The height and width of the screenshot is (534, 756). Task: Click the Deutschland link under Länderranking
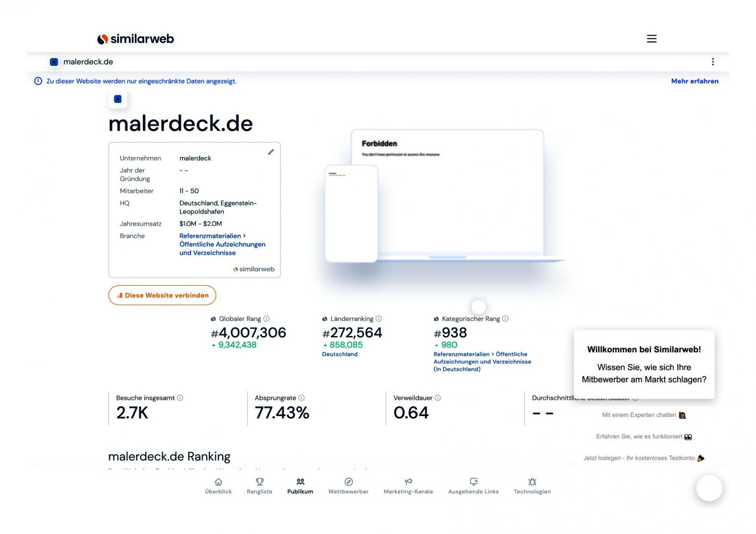(x=340, y=354)
